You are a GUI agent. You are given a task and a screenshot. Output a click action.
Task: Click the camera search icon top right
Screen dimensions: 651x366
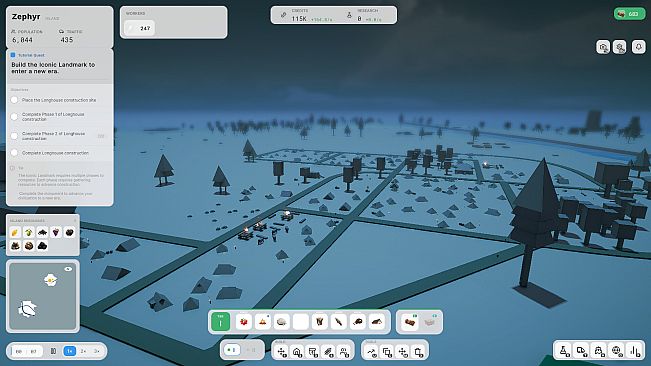tap(603, 47)
